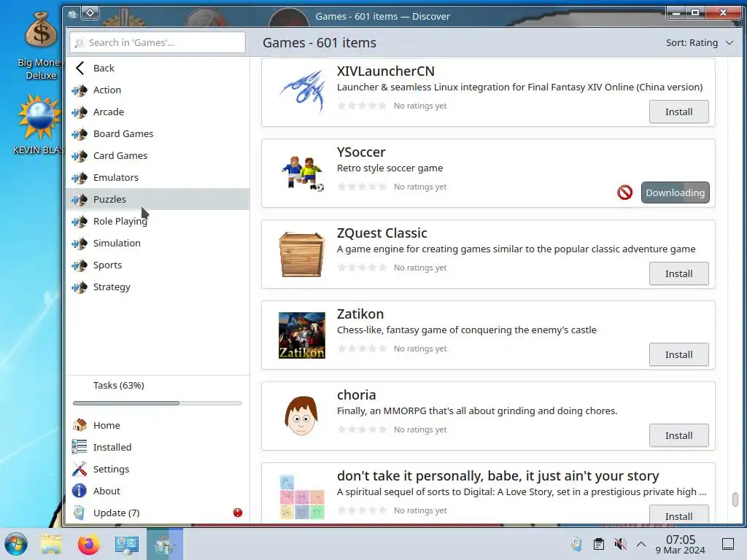Install ZQuest Classic
The image size is (747, 560).
pos(679,274)
